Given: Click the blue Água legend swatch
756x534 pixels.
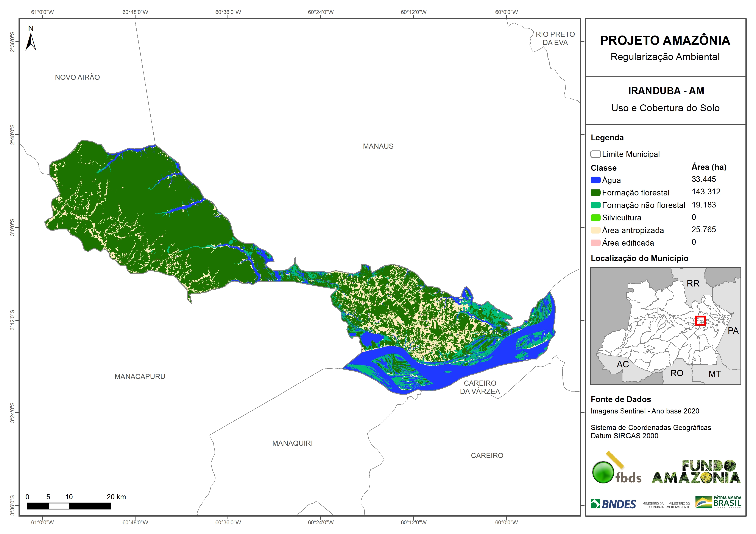Looking at the screenshot, I should point(595,180).
